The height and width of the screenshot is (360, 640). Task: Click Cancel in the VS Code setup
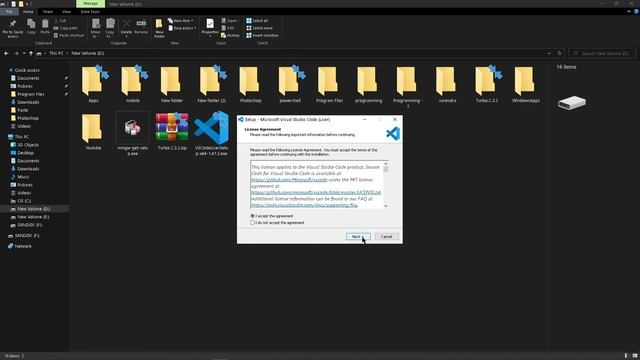tap(386, 236)
